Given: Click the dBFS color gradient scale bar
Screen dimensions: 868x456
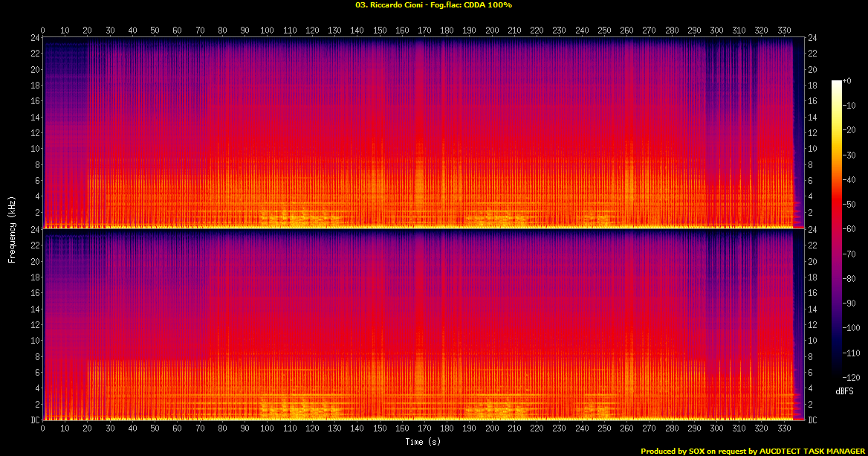Looking at the screenshot, I should (837, 229).
